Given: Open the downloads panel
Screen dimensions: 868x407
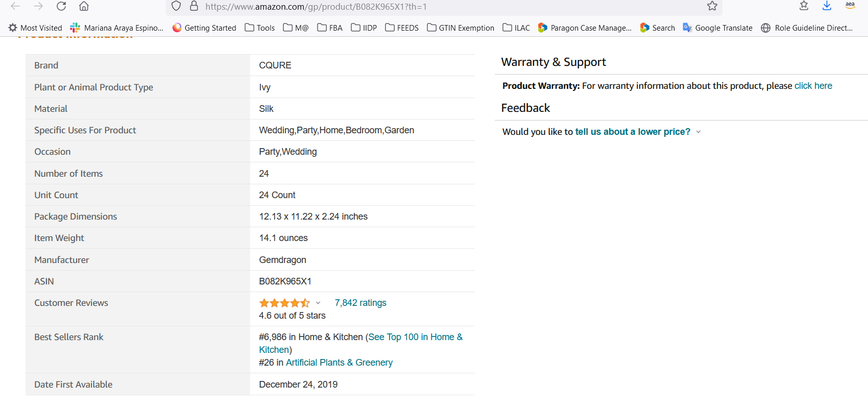Looking at the screenshot, I should pos(827,6).
